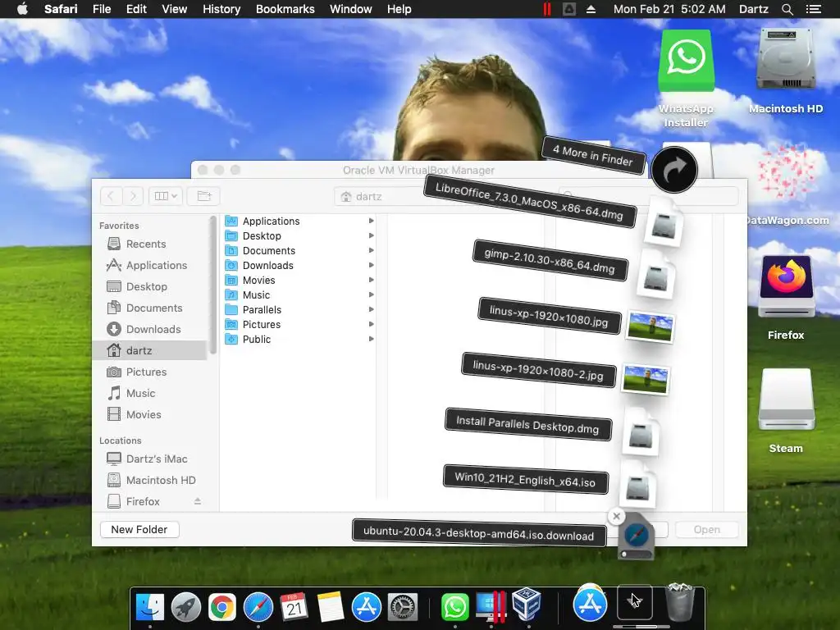Open the Bookmarks menu
Image resolution: width=840 pixels, height=630 pixels.
(x=285, y=9)
